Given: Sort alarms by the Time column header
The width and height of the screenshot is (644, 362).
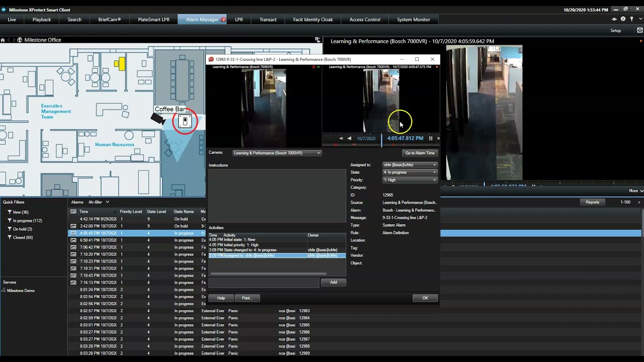Looking at the screenshot, I should [x=98, y=212].
